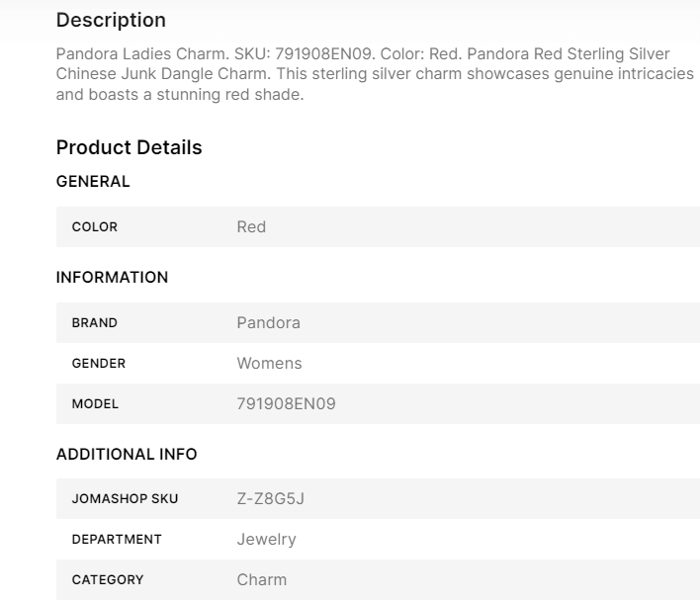Screen dimensions: 700x603
Task: Click the Description heading
Action: [111, 20]
